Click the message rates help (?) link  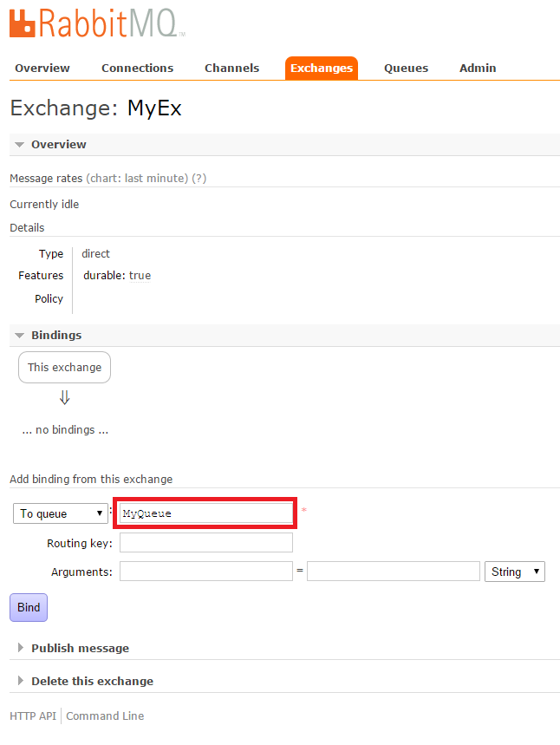point(199,179)
